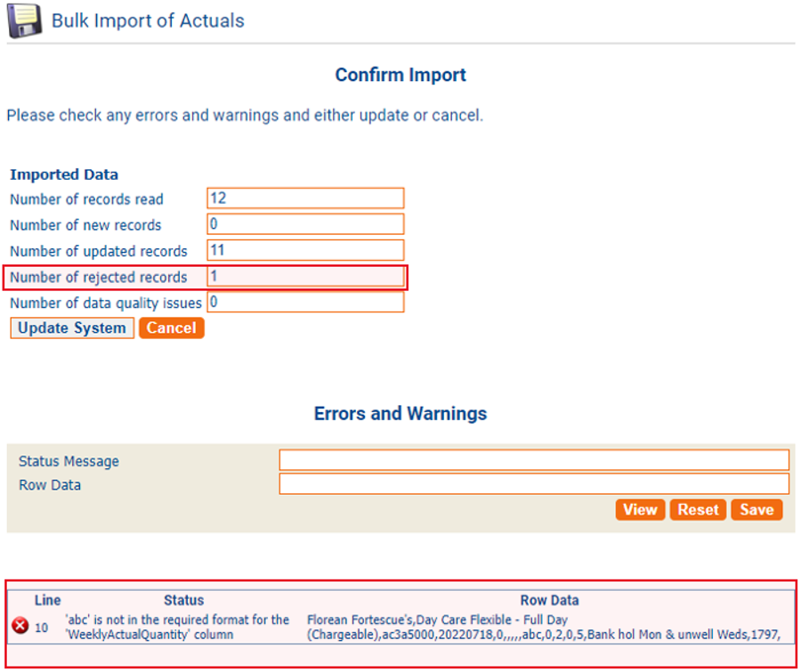This screenshot has width=801, height=672.
Task: Select the 'abc' format error status message
Action: 177,627
